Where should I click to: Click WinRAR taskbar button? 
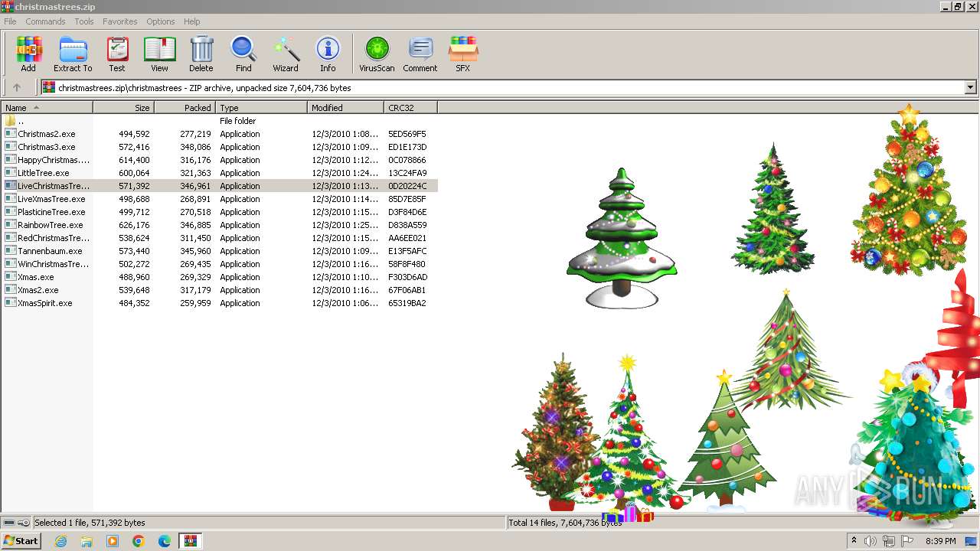[190, 541]
